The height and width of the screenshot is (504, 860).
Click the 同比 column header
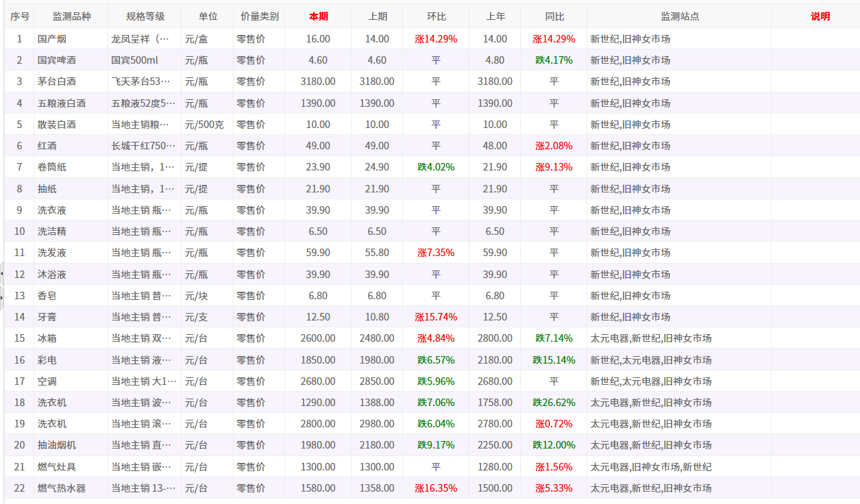click(x=554, y=16)
